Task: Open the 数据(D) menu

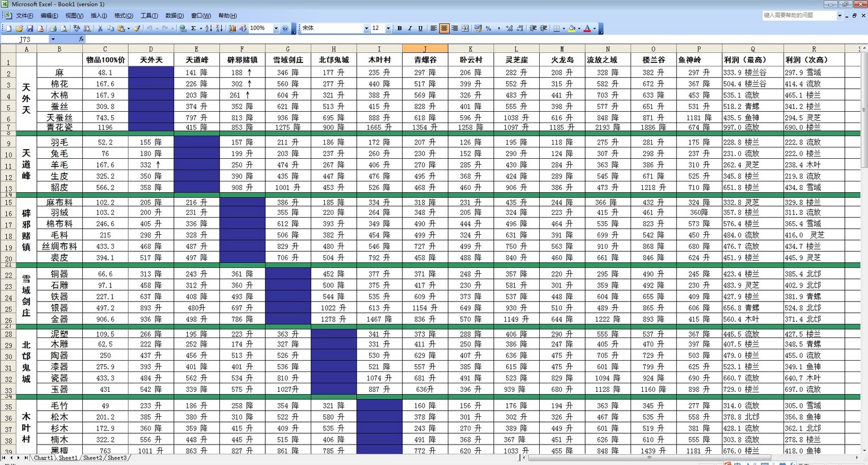Action: [174, 16]
